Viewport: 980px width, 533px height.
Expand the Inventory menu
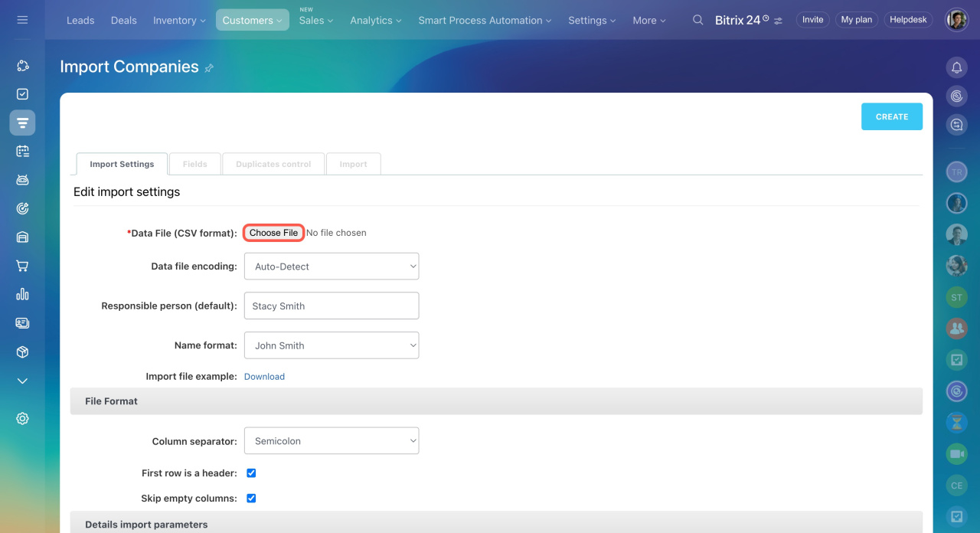click(179, 20)
